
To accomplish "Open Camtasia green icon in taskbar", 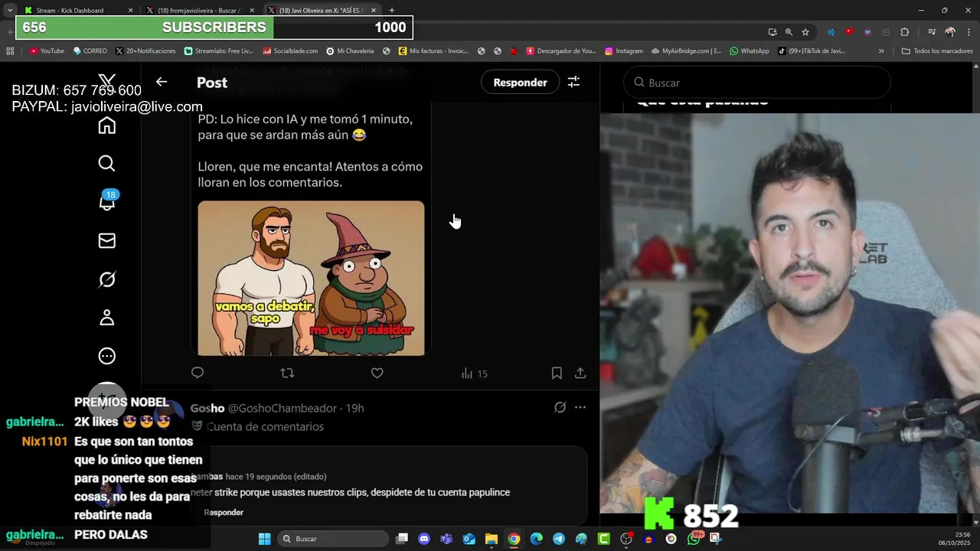I will (x=603, y=539).
